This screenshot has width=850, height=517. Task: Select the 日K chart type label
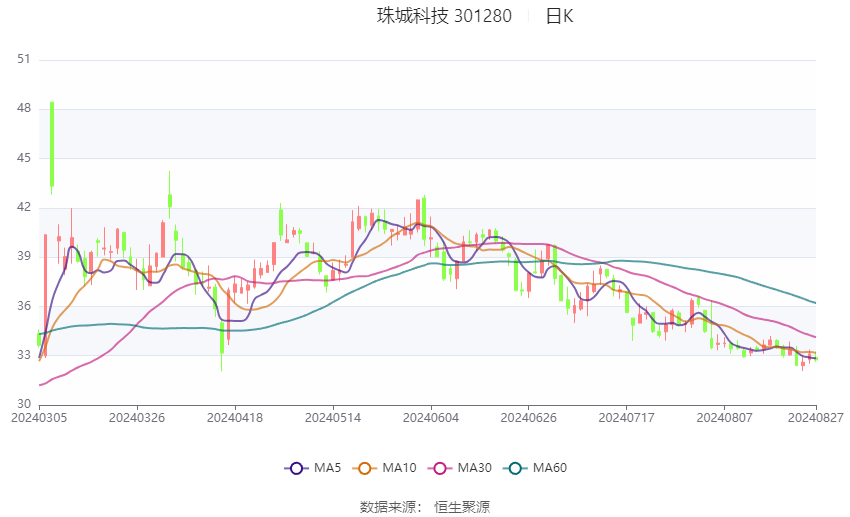[559, 16]
